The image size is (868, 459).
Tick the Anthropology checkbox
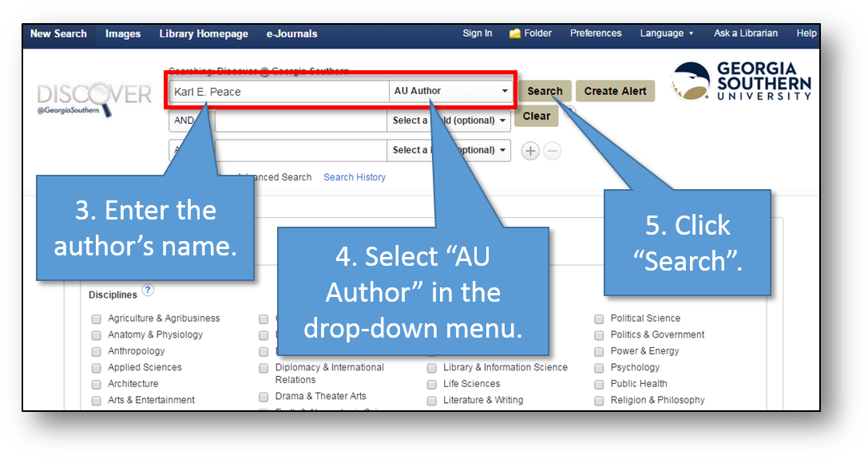click(97, 351)
